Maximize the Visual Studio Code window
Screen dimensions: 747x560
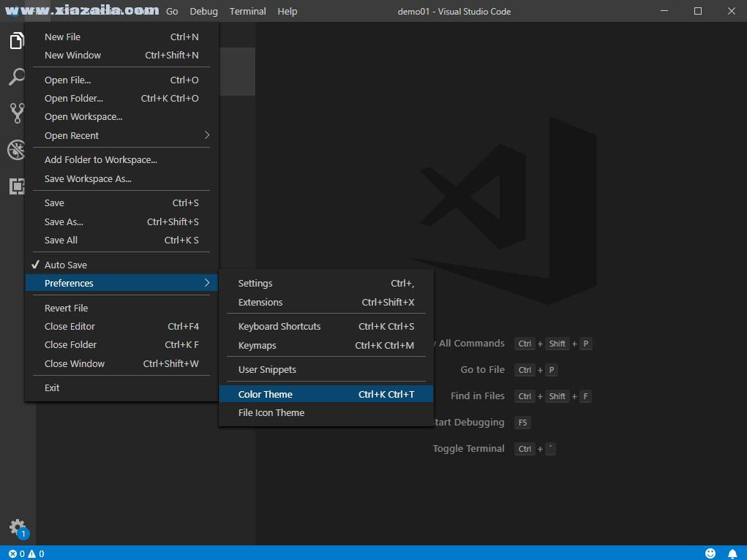click(x=698, y=11)
